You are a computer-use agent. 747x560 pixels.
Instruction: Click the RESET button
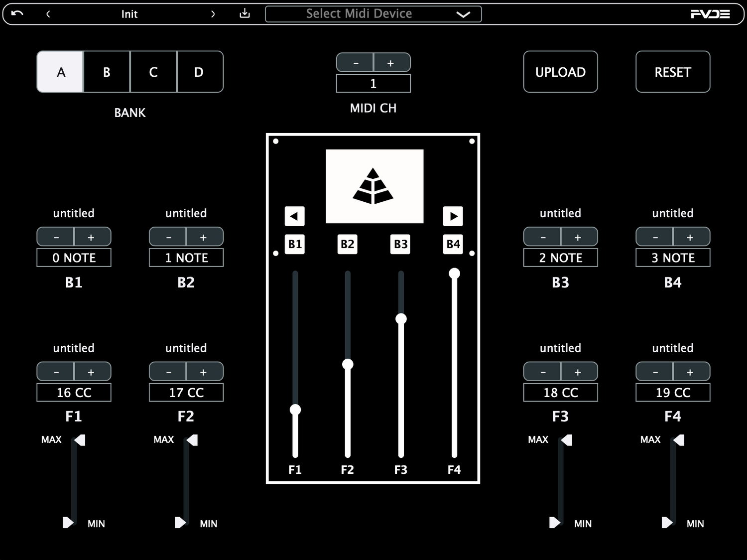pyautogui.click(x=673, y=72)
